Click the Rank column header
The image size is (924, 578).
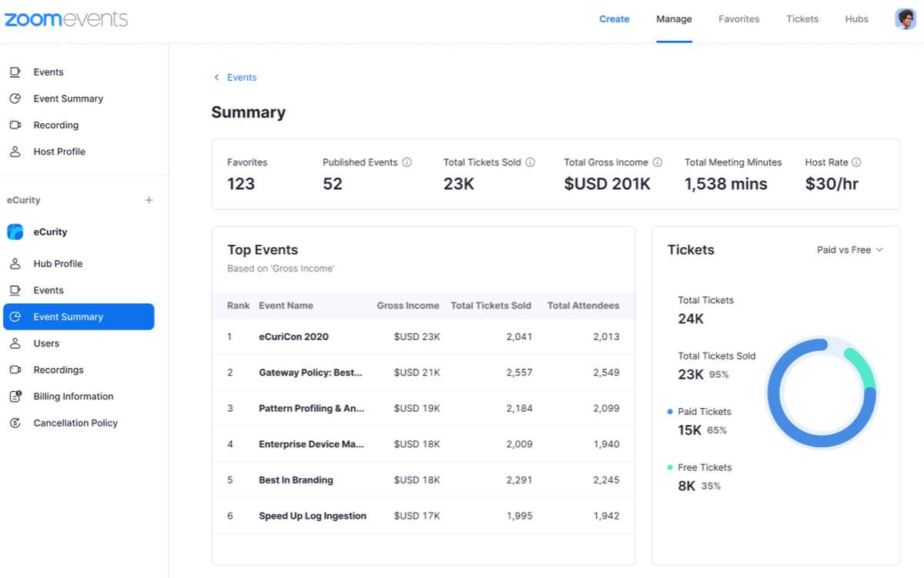coord(239,306)
